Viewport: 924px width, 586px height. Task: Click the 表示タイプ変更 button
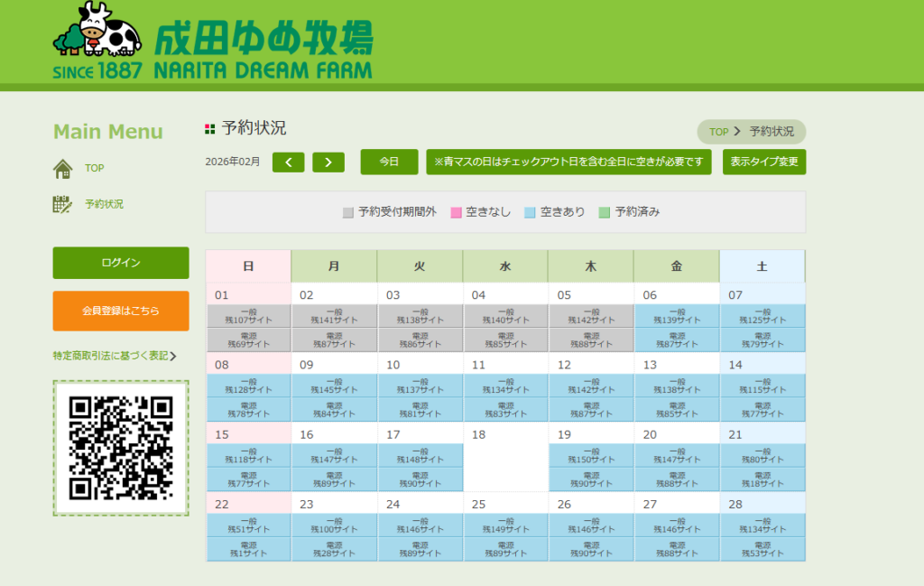[x=763, y=162]
